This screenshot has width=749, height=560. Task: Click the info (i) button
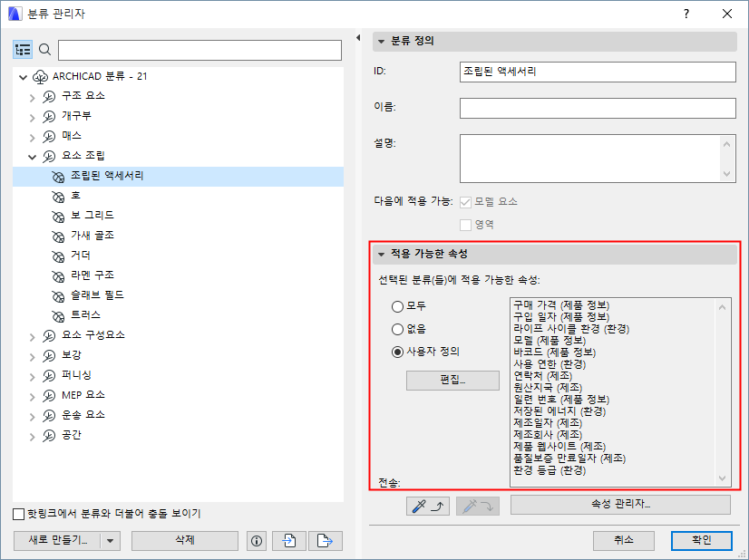pos(257,541)
